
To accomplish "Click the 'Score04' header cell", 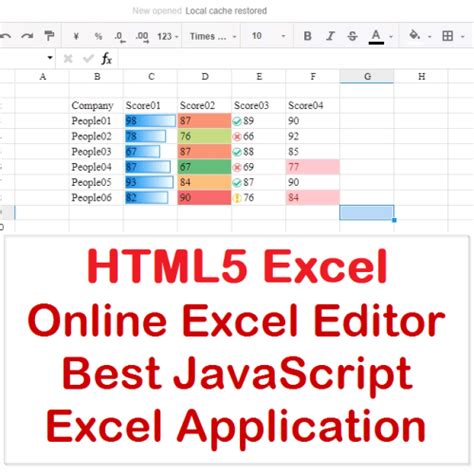I will coord(313,106).
